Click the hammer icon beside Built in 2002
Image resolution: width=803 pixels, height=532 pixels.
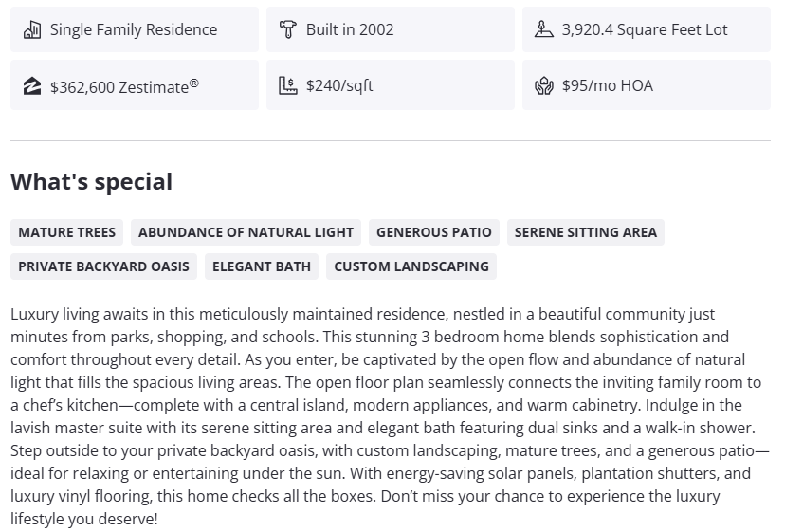(288, 29)
